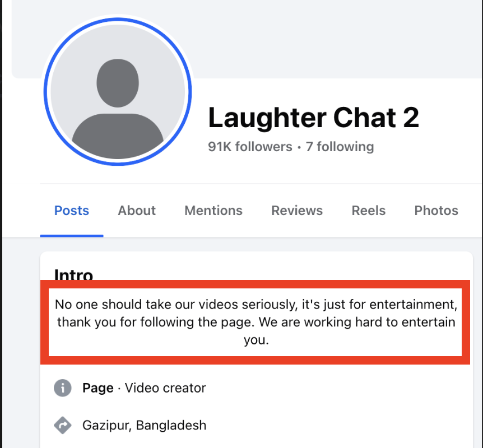Click the Intro section heading

click(73, 274)
